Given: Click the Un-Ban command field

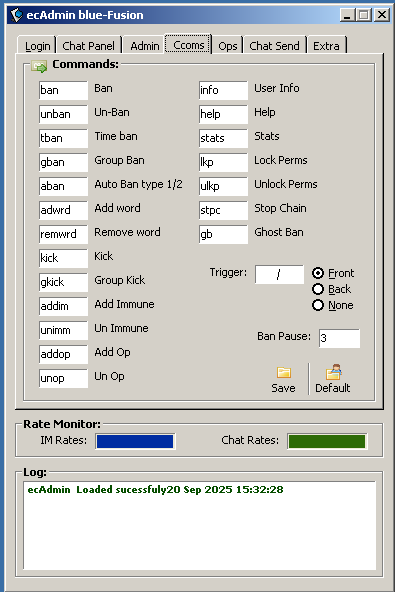Looking at the screenshot, I should pos(63,114).
